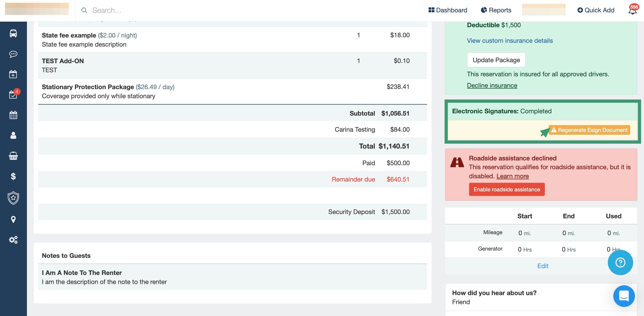The width and height of the screenshot is (644, 316).
Task: Open the messages chat bubble icon
Action: pos(13,54)
